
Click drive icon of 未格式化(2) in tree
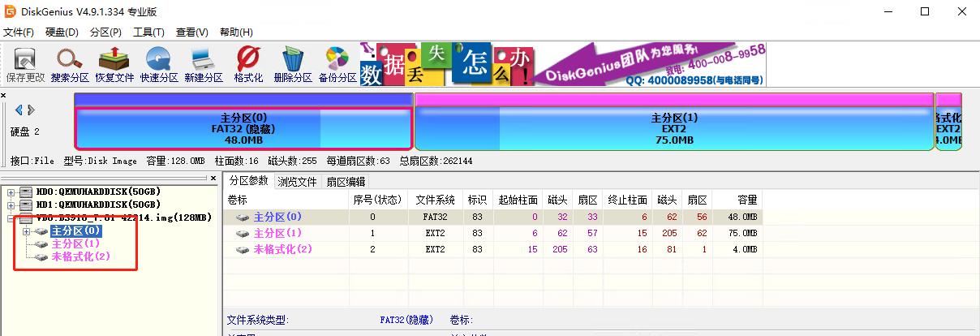[x=41, y=256]
